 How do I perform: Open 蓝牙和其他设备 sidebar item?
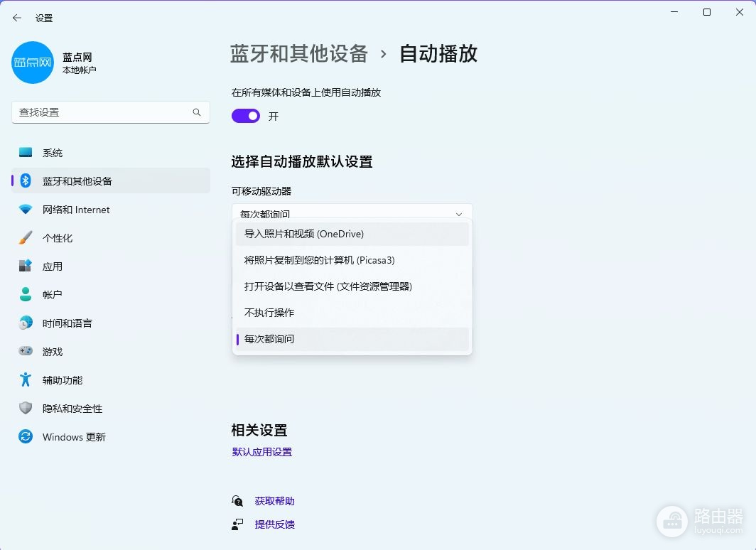point(111,180)
